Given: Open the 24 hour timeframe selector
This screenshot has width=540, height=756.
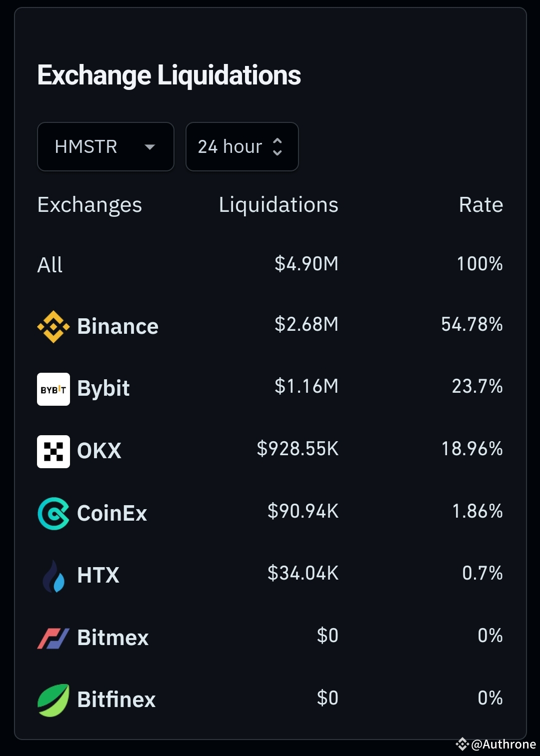Looking at the screenshot, I should click(x=242, y=146).
